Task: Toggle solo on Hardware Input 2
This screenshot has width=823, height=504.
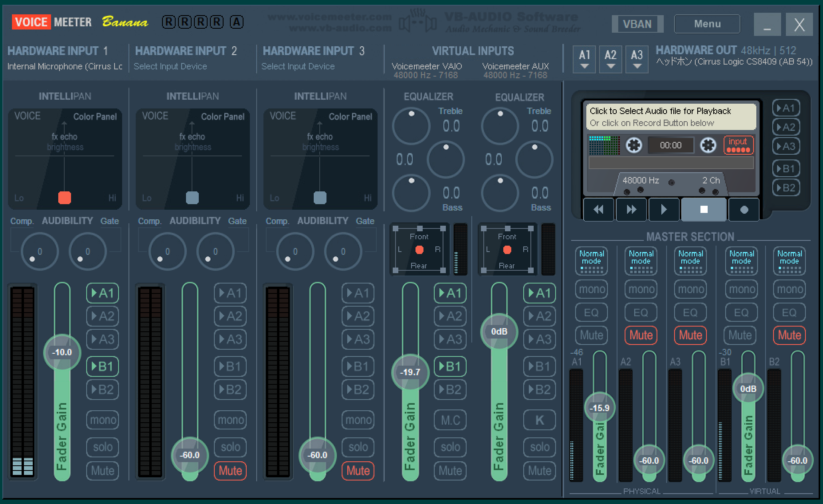Action: (230, 447)
